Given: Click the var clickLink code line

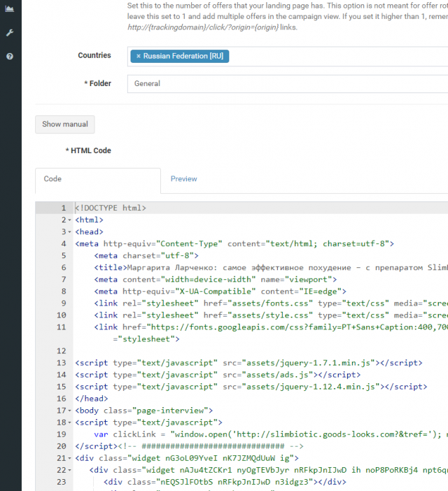Looking at the screenshot, I should pos(271,434).
